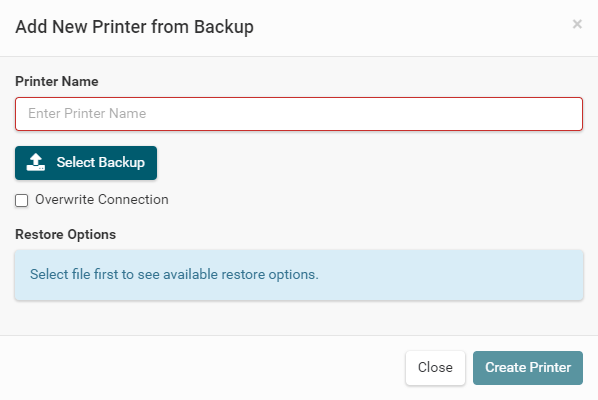Click the × in the header corner
Screen dimensions: 598x400
click(x=577, y=24)
